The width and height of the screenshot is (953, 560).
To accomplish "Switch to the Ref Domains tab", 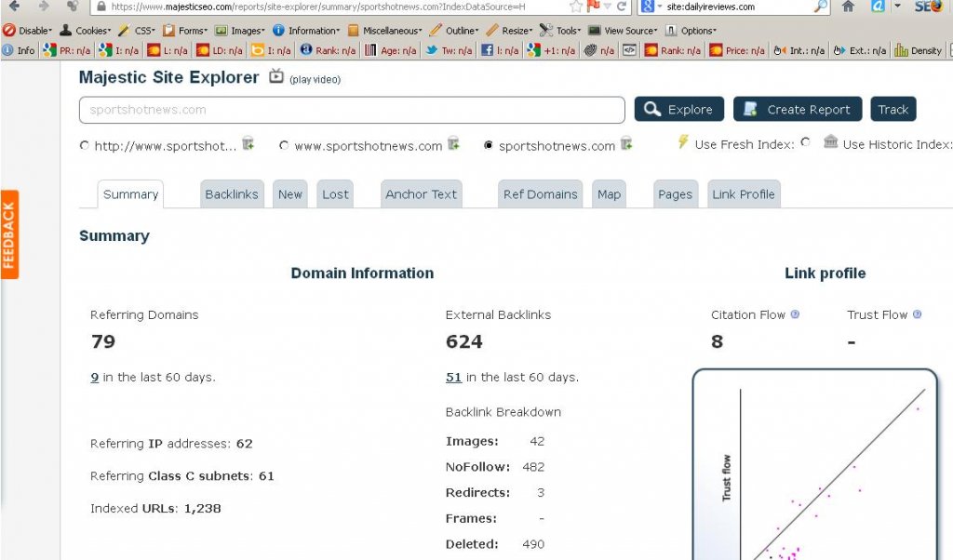I will [x=541, y=194].
